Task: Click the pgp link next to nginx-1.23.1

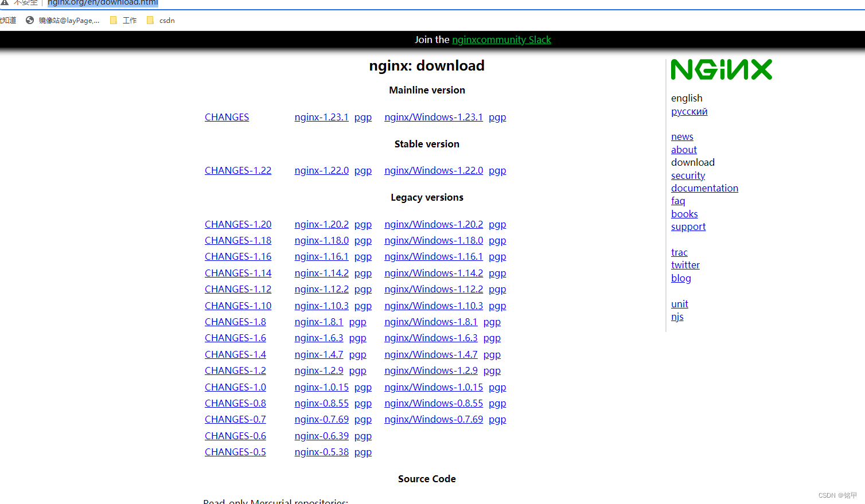Action: (x=363, y=117)
